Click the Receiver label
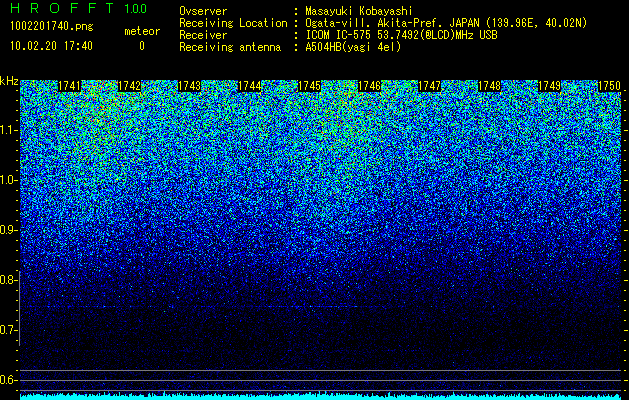629x400 pixels. tap(203, 35)
